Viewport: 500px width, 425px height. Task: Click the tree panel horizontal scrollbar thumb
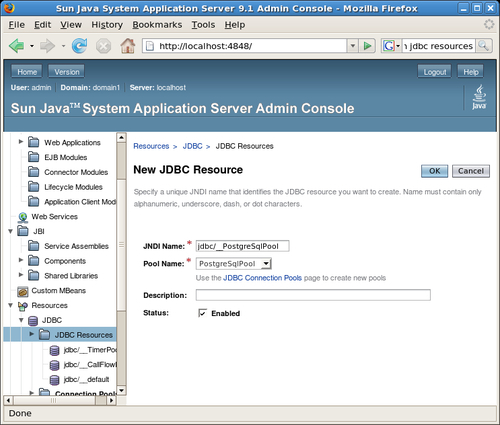(x=53, y=400)
